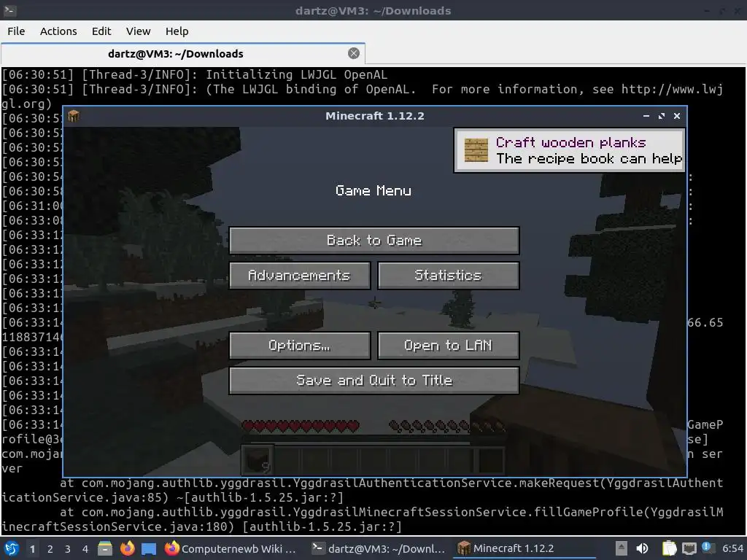Viewport: 747px width, 560px height.
Task: Open the terminal File menu
Action: click(16, 31)
